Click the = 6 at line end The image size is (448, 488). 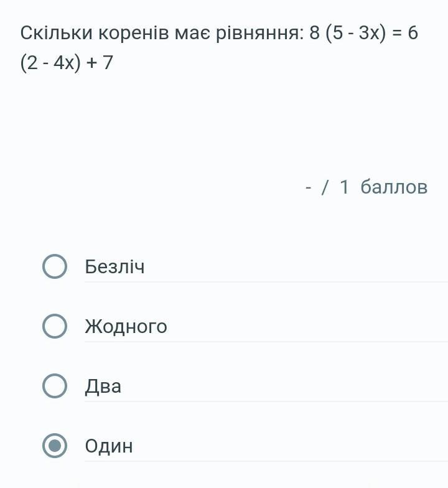[405, 33]
